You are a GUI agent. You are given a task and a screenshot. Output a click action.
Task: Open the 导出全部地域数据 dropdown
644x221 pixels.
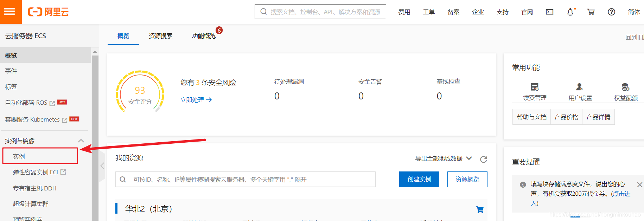click(443, 158)
